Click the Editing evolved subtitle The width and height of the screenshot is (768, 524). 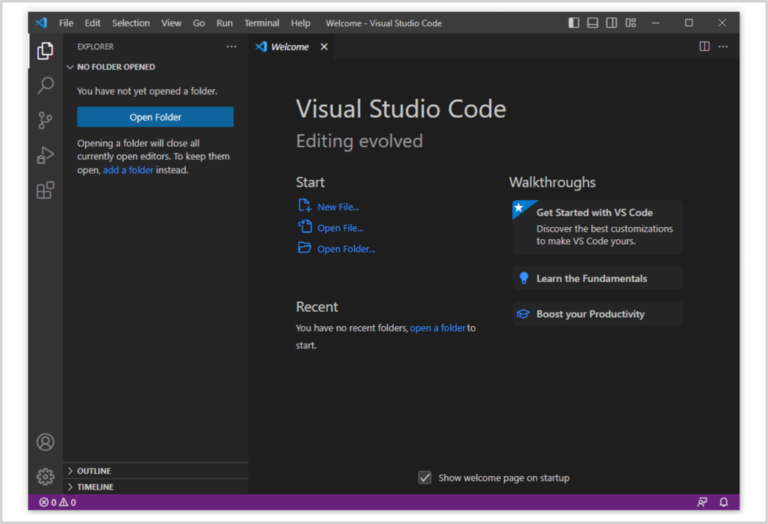[359, 141]
